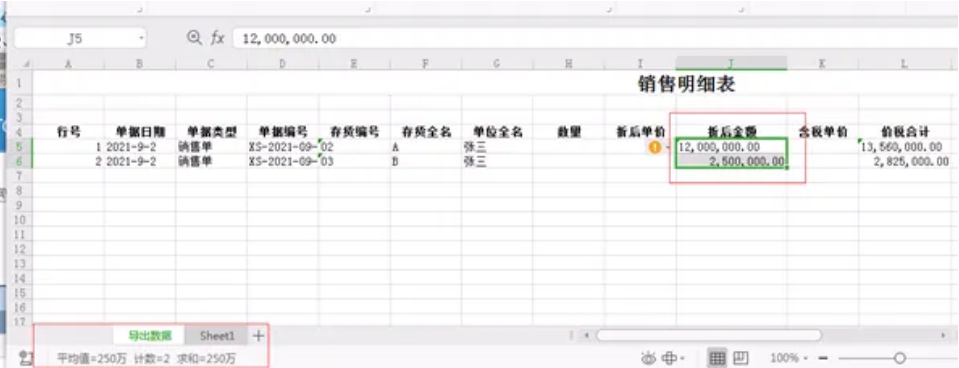Click the plus icon to add a sheet

(x=258, y=336)
